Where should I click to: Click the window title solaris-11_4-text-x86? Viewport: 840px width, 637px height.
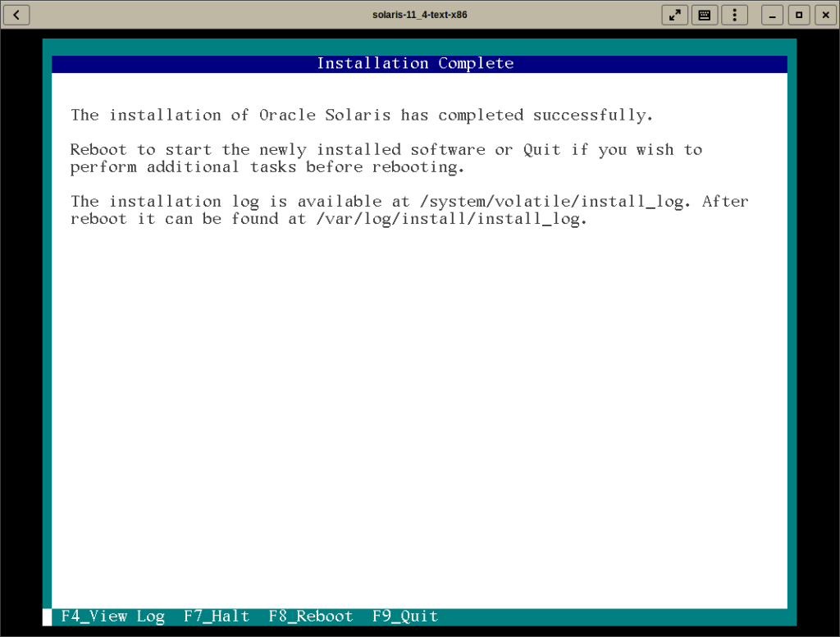[419, 15]
